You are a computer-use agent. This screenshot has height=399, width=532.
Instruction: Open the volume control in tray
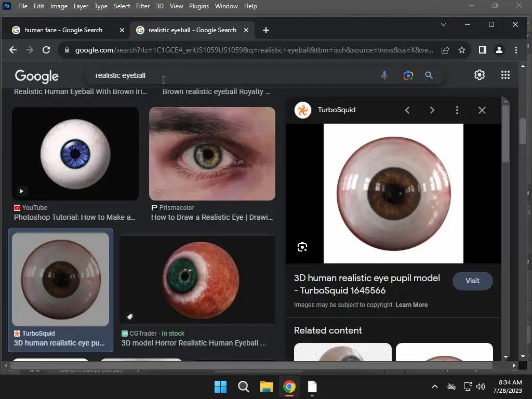(x=481, y=387)
